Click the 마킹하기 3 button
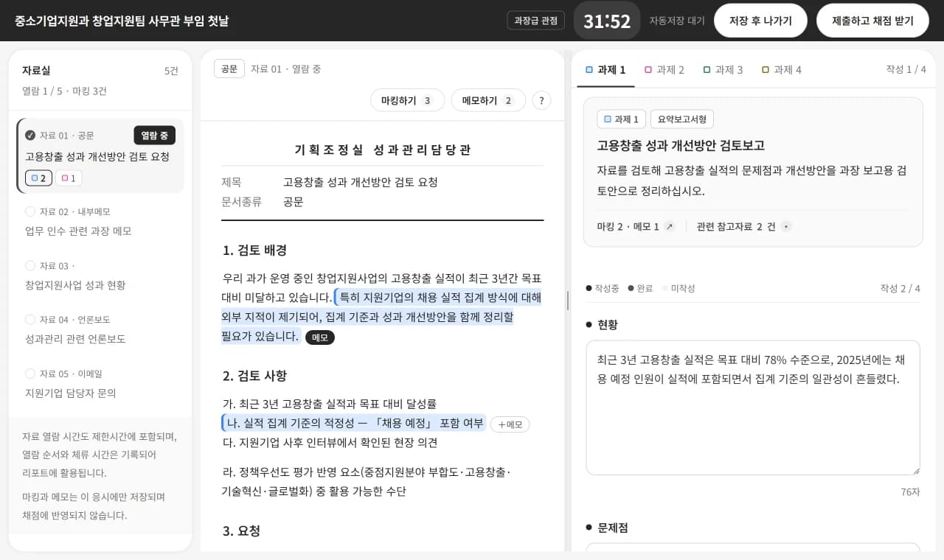 pyautogui.click(x=407, y=100)
